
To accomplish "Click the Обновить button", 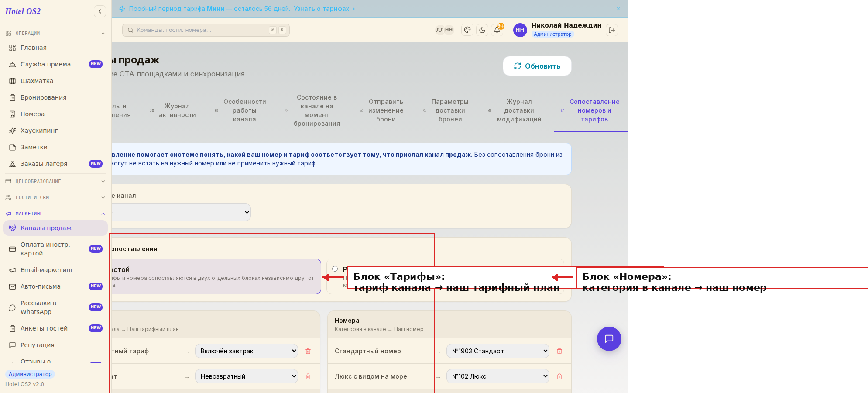I will [537, 66].
